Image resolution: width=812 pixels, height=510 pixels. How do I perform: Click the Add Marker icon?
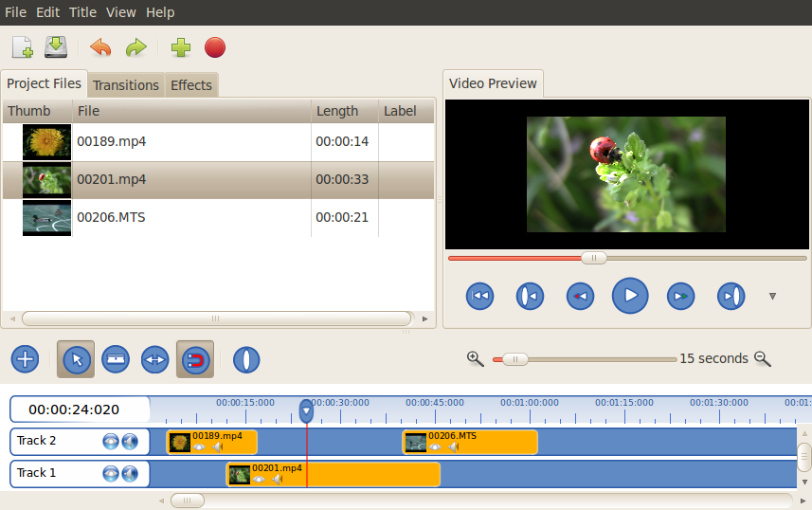pyautogui.click(x=246, y=359)
